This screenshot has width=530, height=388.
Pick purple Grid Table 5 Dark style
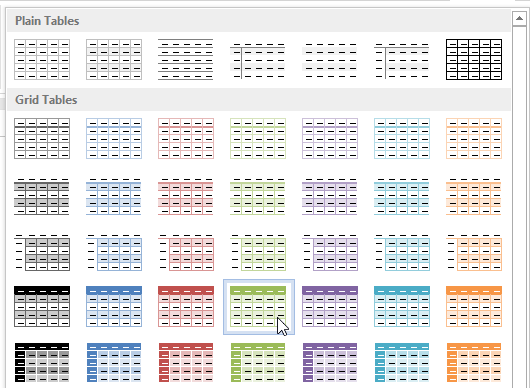[x=330, y=363]
